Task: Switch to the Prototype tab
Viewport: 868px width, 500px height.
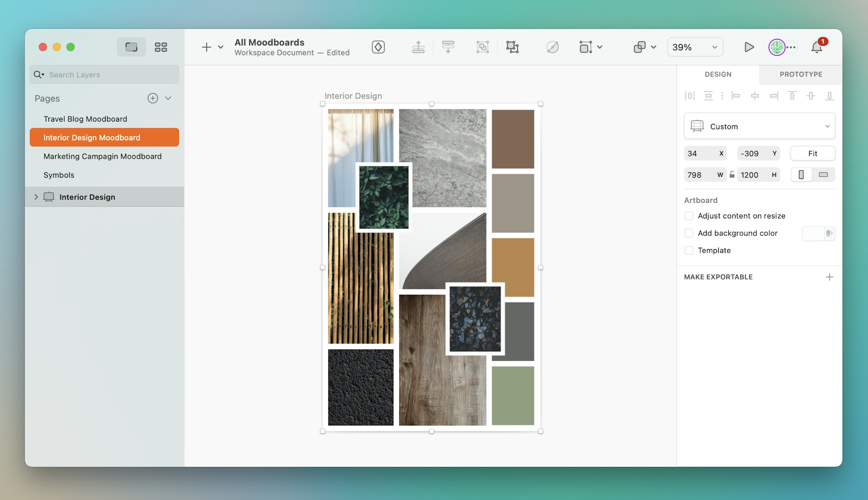Action: [x=800, y=74]
